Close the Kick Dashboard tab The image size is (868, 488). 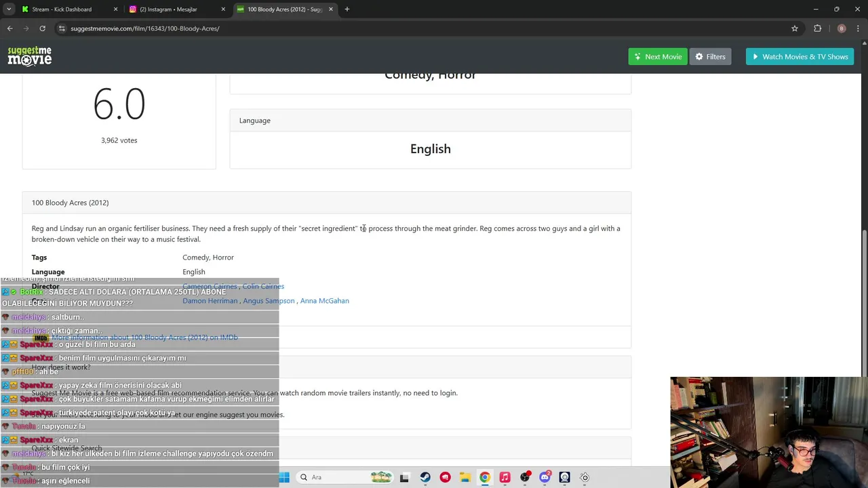click(x=115, y=9)
